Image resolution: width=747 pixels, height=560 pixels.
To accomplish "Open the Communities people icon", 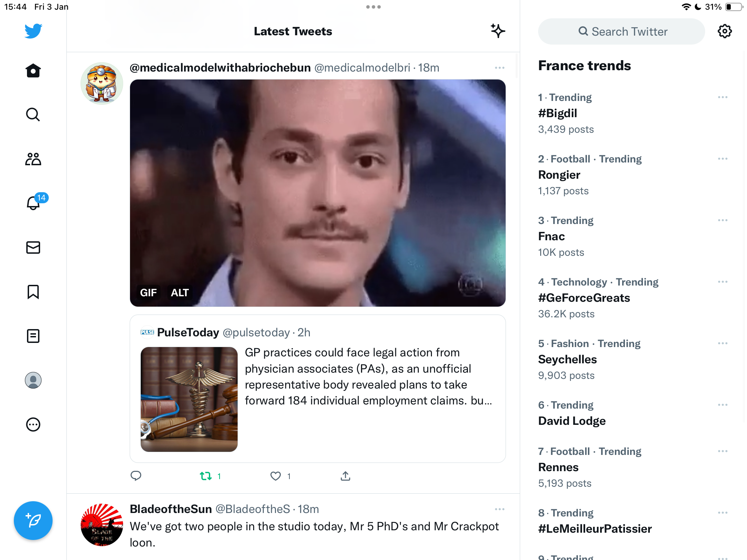I will tap(33, 159).
